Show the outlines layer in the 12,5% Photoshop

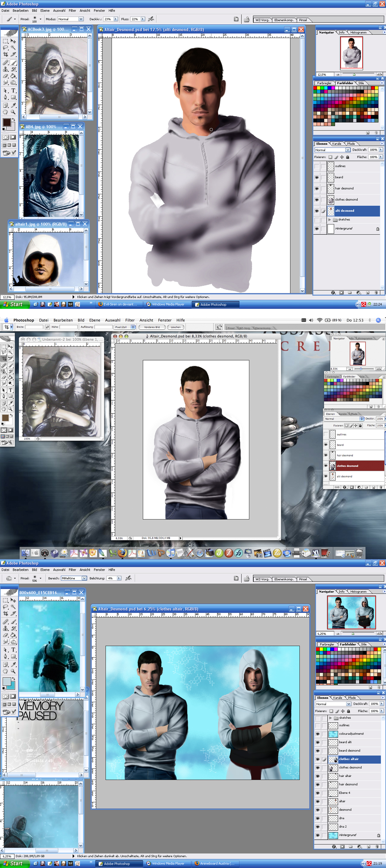pyautogui.click(x=317, y=166)
